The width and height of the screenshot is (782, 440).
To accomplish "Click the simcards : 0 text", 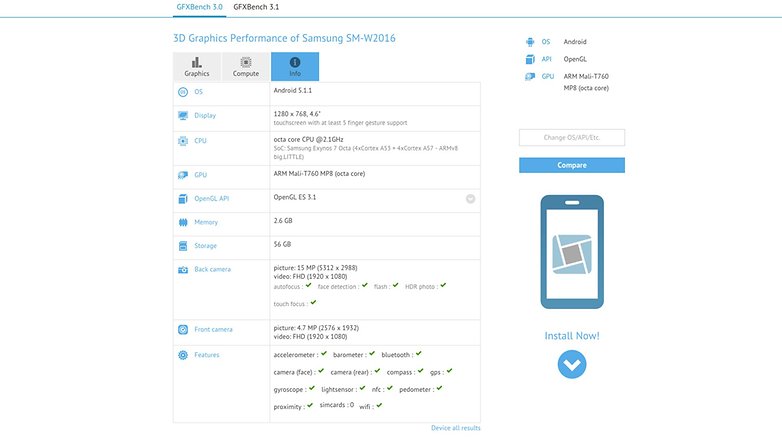I will (337, 405).
